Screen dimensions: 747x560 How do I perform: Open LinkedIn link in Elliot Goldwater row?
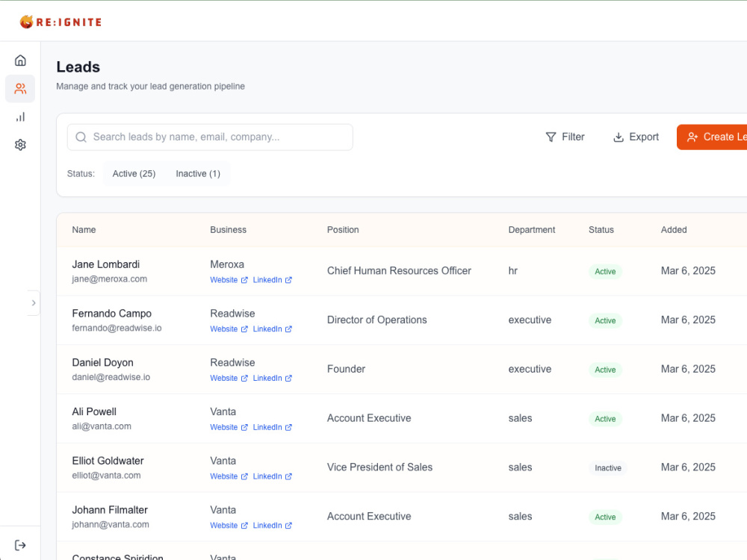point(272,476)
